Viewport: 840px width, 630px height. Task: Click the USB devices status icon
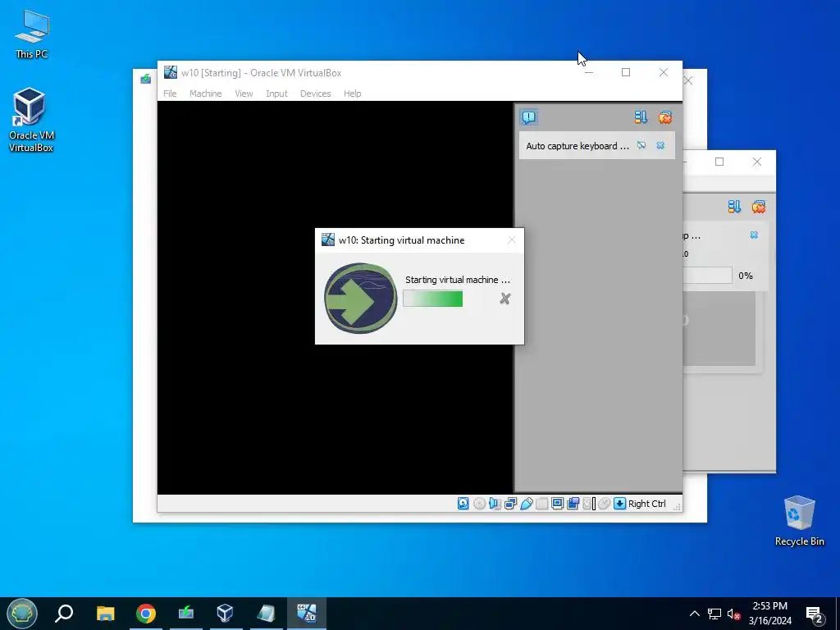point(526,504)
